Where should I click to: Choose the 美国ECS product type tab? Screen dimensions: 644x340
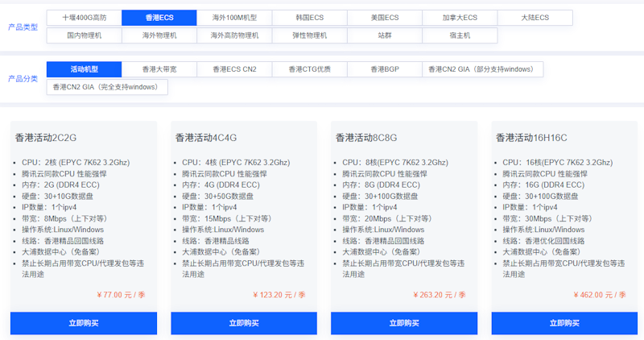pyautogui.click(x=385, y=18)
